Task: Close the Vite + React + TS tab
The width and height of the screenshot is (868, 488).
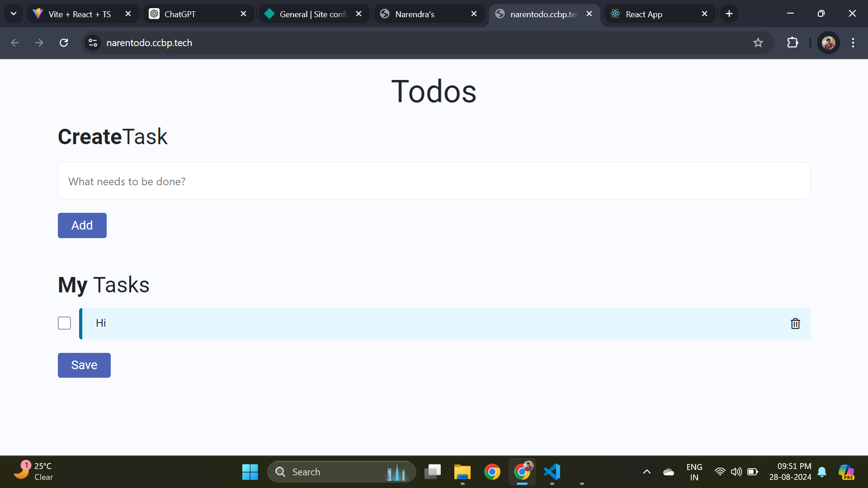Action: coord(128,14)
